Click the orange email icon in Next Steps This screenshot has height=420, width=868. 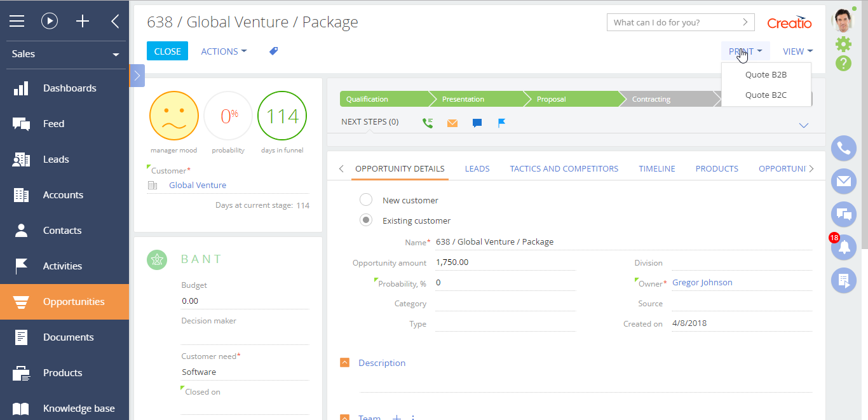tap(452, 123)
